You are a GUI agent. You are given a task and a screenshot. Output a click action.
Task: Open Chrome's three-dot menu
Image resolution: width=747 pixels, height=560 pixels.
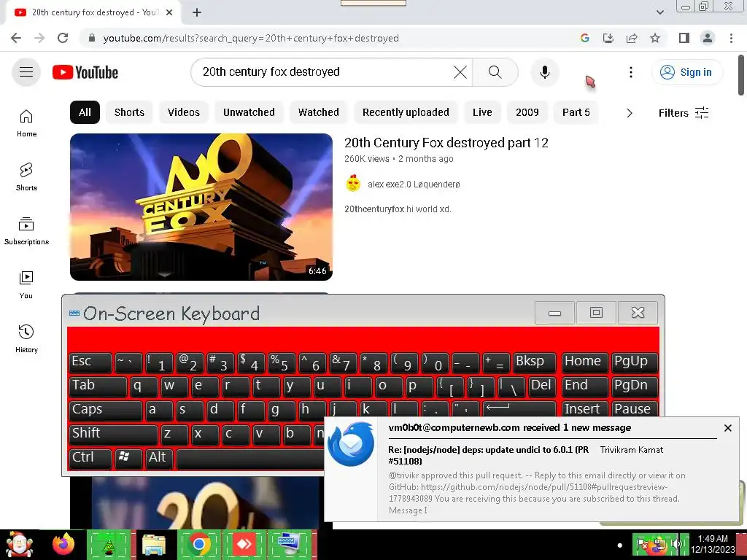731,38
